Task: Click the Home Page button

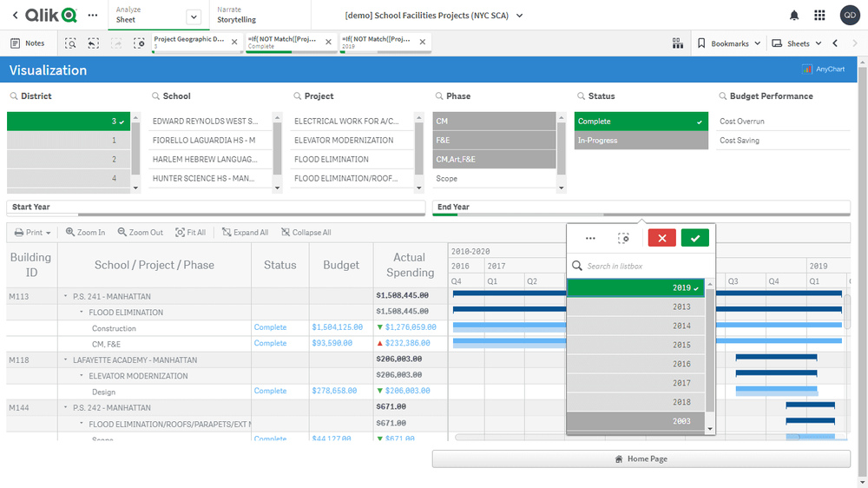Action: point(641,458)
